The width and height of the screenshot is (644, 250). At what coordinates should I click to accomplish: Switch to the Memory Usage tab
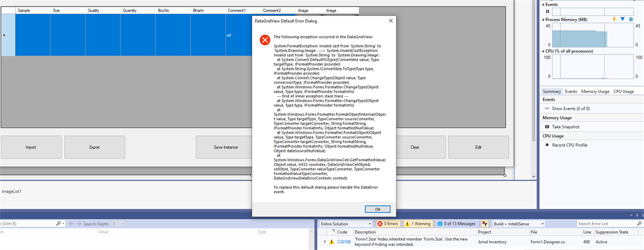click(595, 91)
